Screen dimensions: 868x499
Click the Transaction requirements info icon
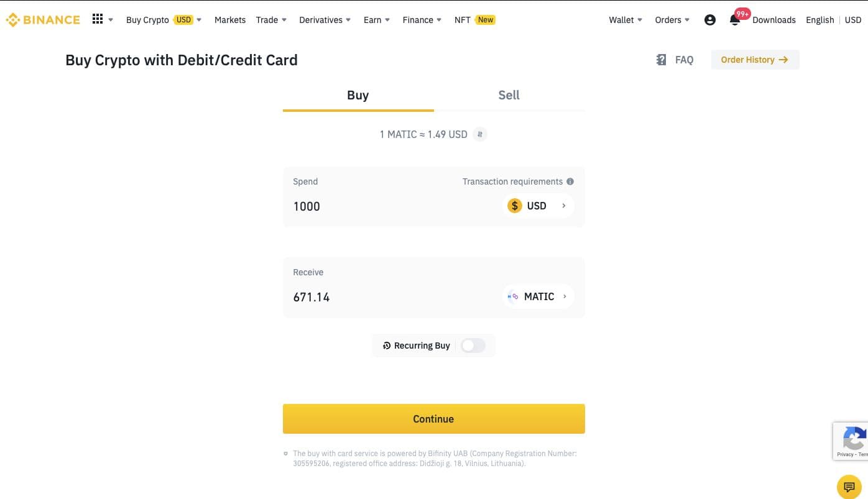pyautogui.click(x=570, y=181)
